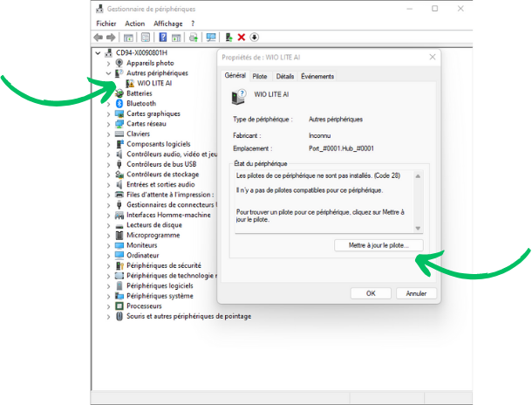Click the Périphériques de sécurité icon
Screen dimensions: 532x405
point(119,265)
